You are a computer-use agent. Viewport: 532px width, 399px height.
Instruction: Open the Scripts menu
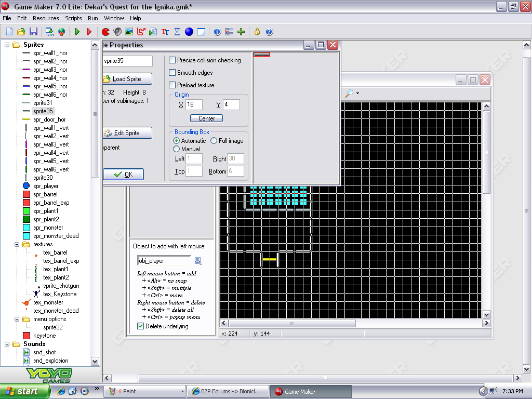[x=73, y=18]
